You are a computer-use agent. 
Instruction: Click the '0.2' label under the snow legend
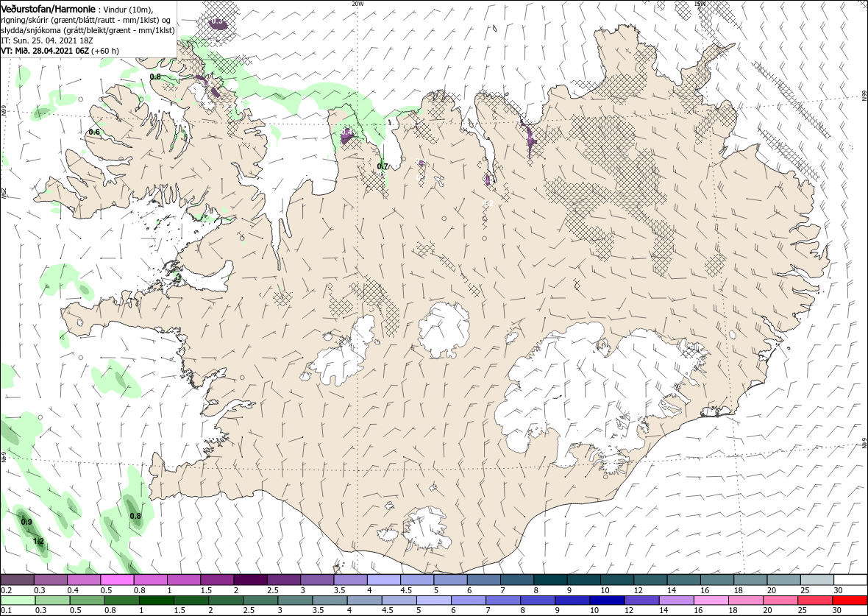(6, 590)
